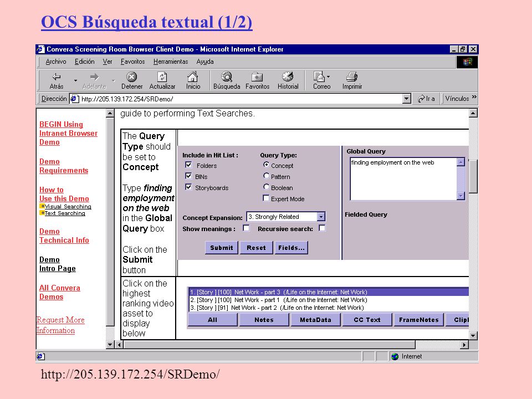Viewport: 532px width, 399px height.
Task: Click the horizontal scrollbar right arrow
Action: click(x=464, y=345)
